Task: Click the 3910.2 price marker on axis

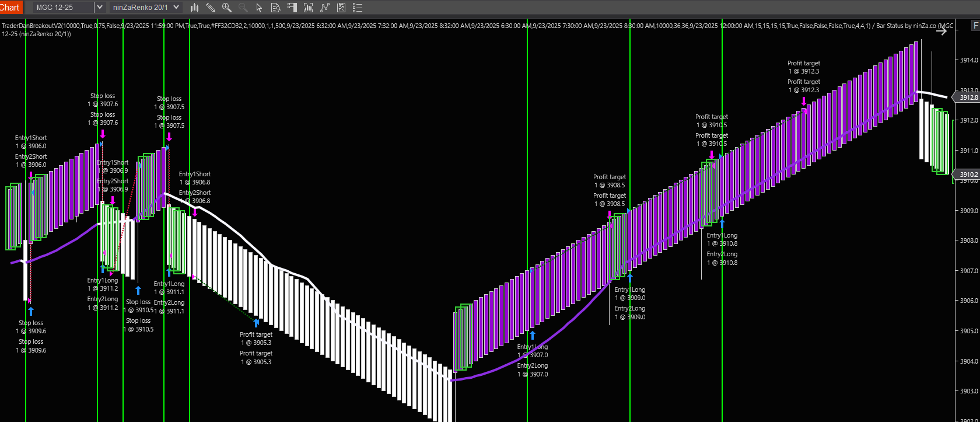Action: pos(968,175)
